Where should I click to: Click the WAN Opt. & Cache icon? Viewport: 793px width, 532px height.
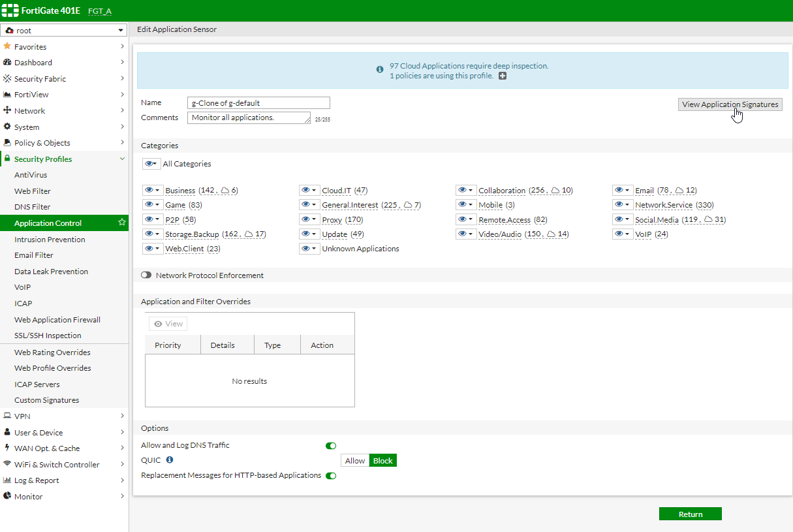coord(7,448)
